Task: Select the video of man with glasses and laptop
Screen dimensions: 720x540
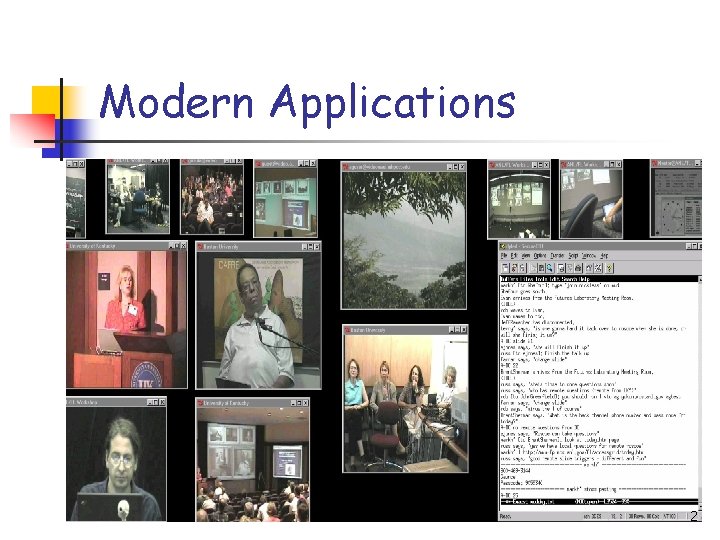Action: tap(116, 463)
